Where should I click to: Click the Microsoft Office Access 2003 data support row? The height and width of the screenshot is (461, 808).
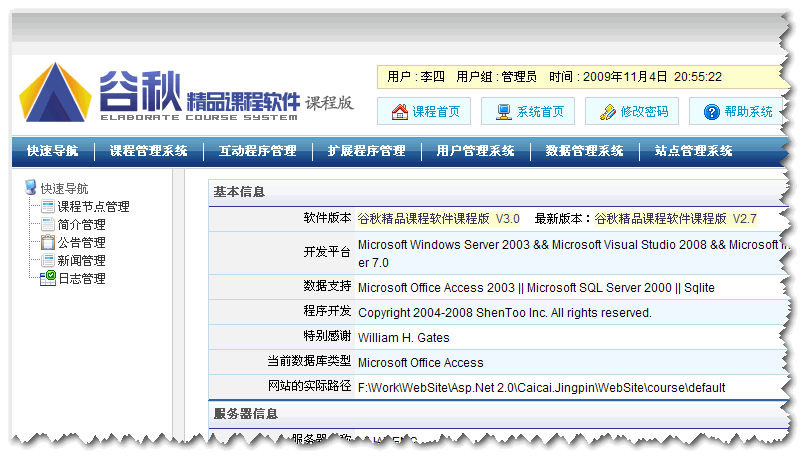(x=536, y=288)
